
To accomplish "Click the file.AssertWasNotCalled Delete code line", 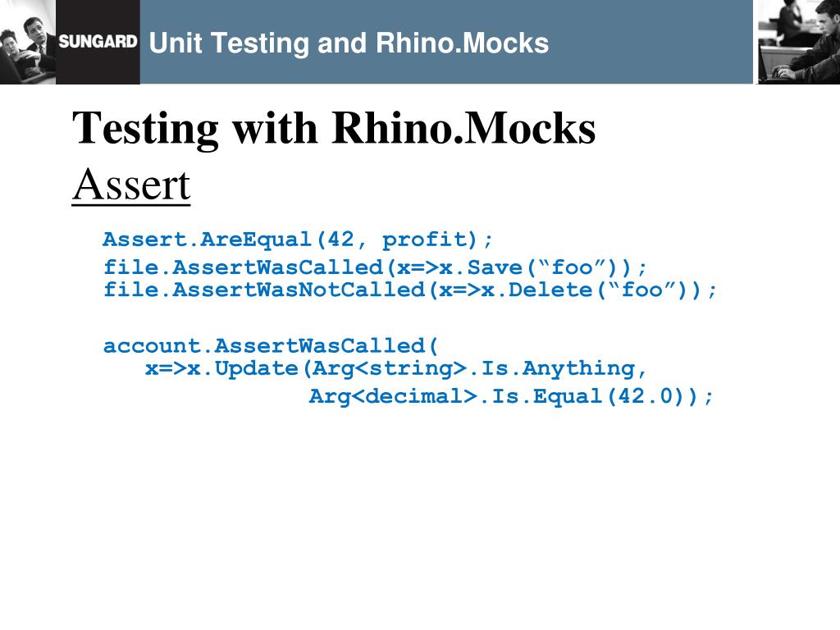I will 410,290.
